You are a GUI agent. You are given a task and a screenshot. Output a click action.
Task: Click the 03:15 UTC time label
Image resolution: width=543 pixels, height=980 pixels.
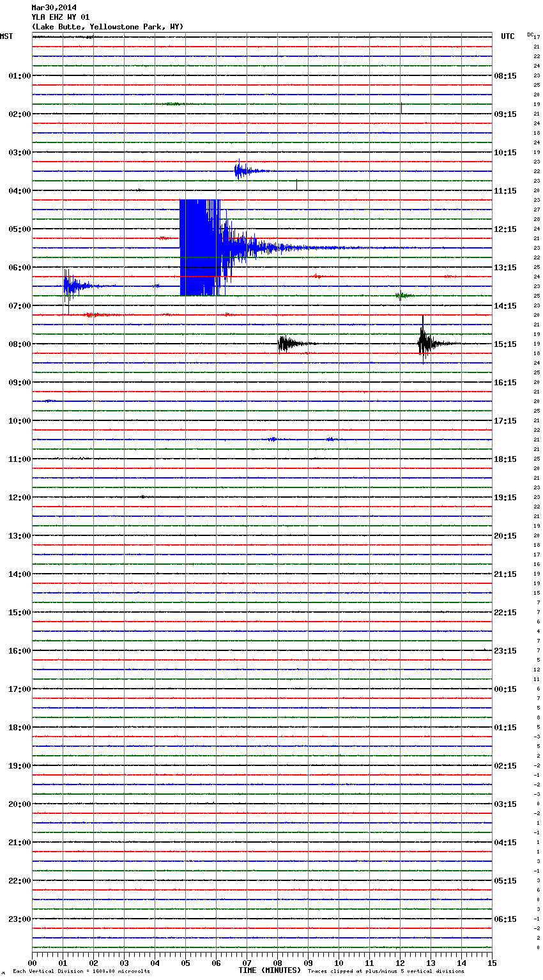505,804
